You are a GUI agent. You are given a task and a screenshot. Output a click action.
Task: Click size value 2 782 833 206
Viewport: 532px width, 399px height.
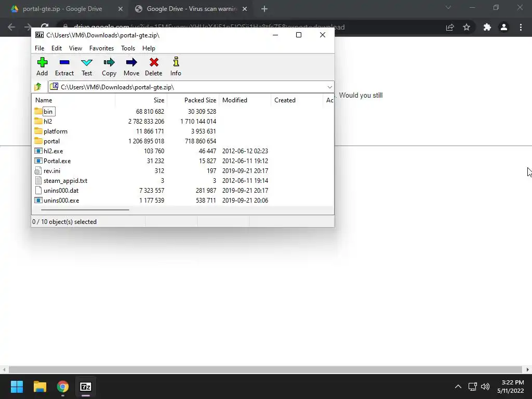click(146, 121)
